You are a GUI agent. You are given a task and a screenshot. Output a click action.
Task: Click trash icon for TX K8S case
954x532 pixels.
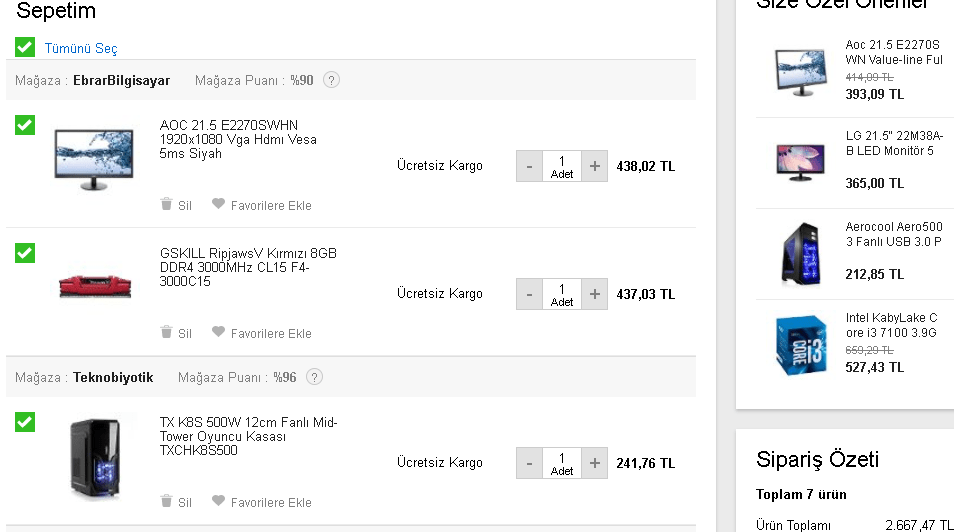click(x=166, y=502)
